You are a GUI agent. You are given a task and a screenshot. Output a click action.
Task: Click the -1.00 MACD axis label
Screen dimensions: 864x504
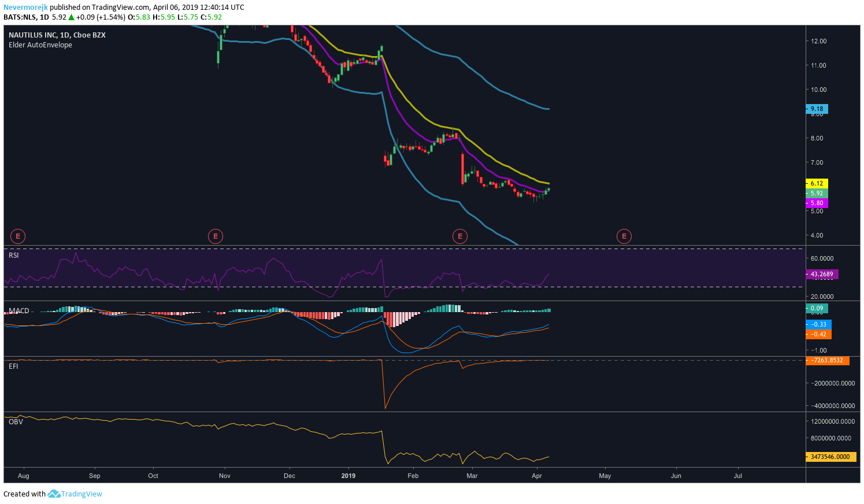[x=819, y=350]
